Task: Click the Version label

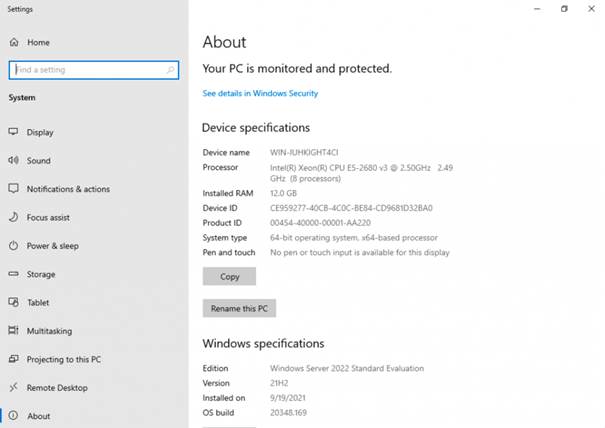Action: tap(216, 383)
